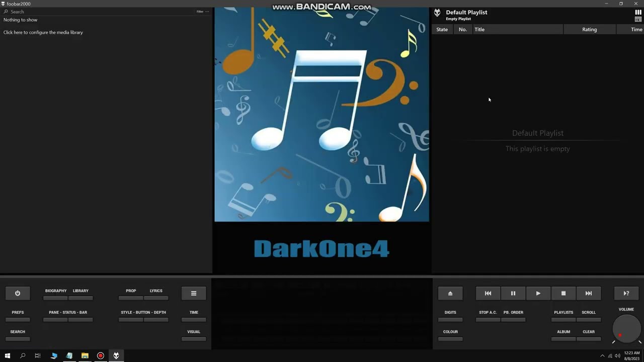Sort by the Title column header
This screenshot has height=362, width=644.
(518, 29)
